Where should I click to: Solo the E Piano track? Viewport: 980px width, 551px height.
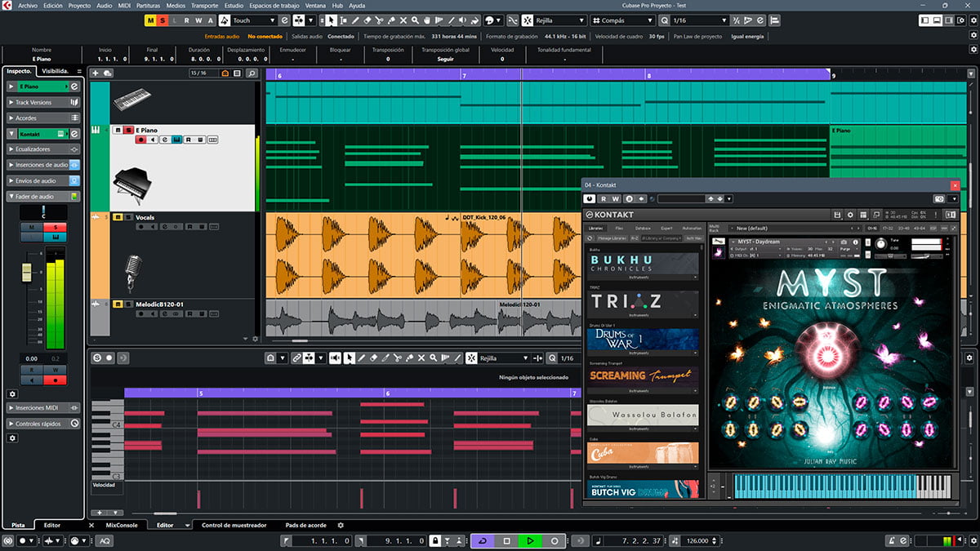click(128, 130)
